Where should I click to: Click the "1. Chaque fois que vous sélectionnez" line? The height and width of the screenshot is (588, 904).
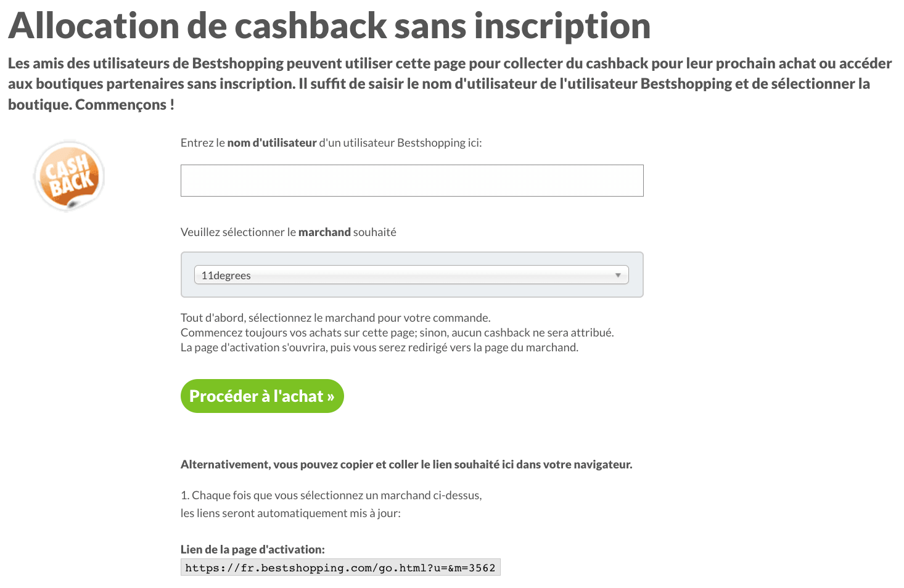(x=331, y=496)
